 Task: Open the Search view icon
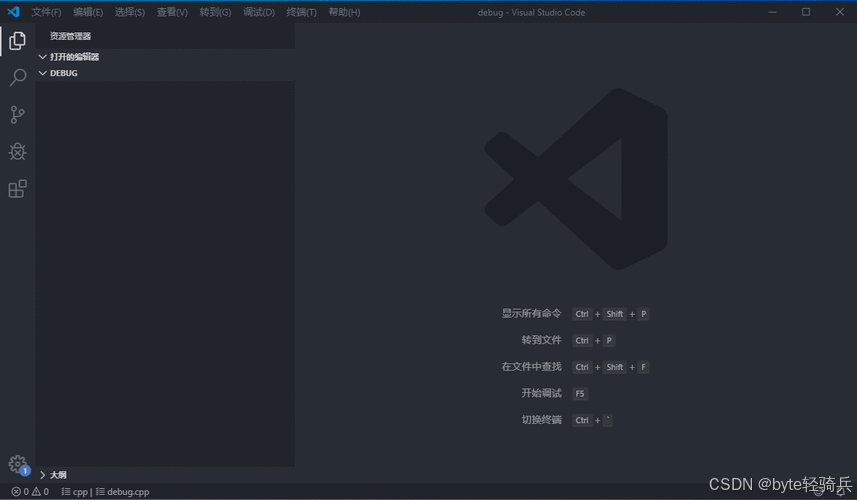[17, 78]
